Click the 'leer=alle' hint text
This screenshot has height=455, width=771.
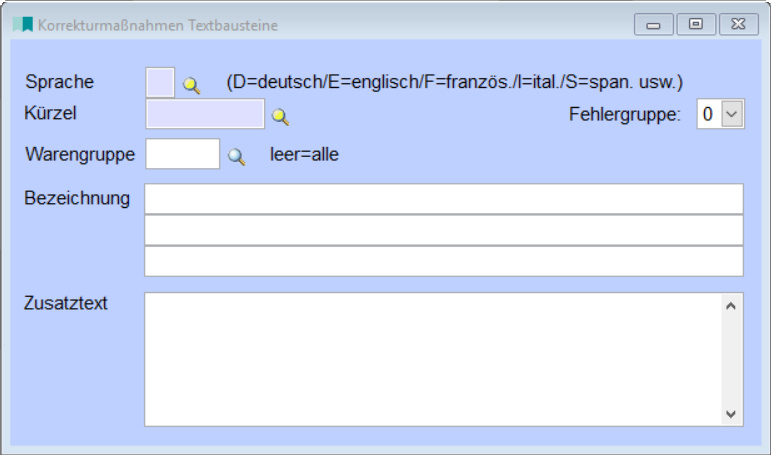pos(304,155)
